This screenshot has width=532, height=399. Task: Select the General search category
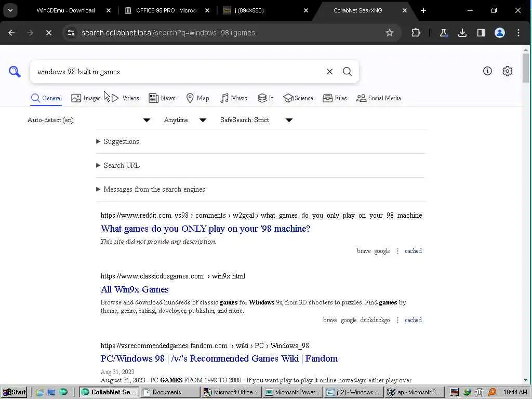[46, 98]
